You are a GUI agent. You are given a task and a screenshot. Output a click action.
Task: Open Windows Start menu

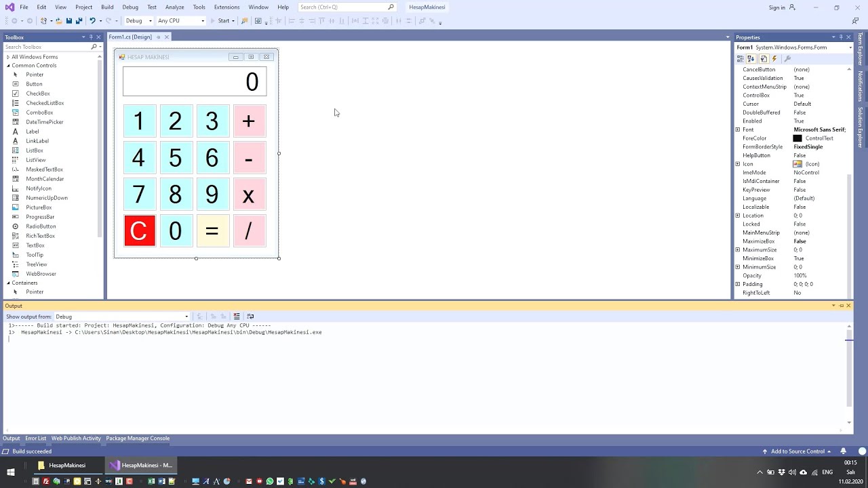[x=11, y=472]
